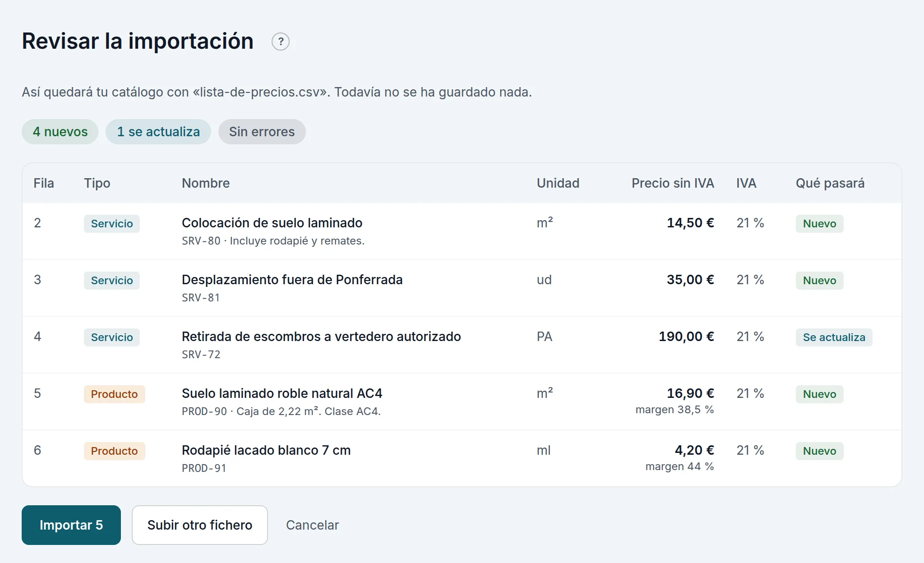Click the 'Se actualiza' status badge
The height and width of the screenshot is (563, 924).
pyautogui.click(x=834, y=337)
